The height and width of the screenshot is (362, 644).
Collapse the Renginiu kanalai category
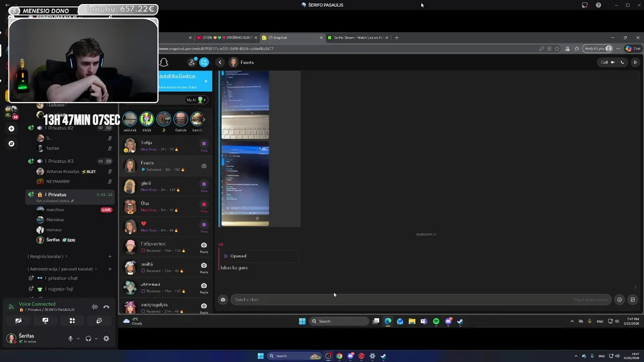point(48,256)
